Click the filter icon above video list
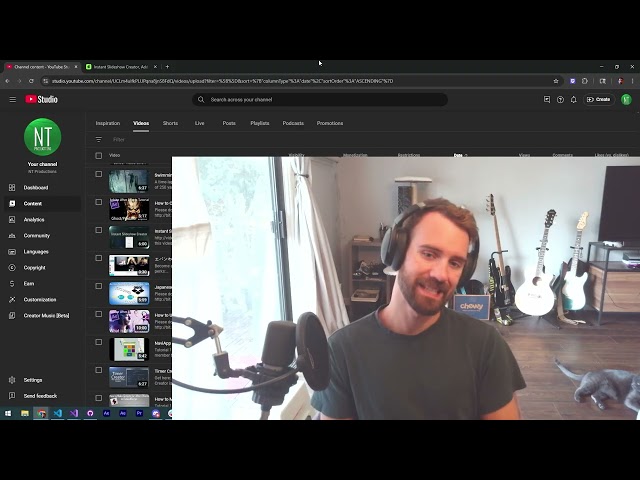Image resolution: width=640 pixels, height=480 pixels. point(99,140)
